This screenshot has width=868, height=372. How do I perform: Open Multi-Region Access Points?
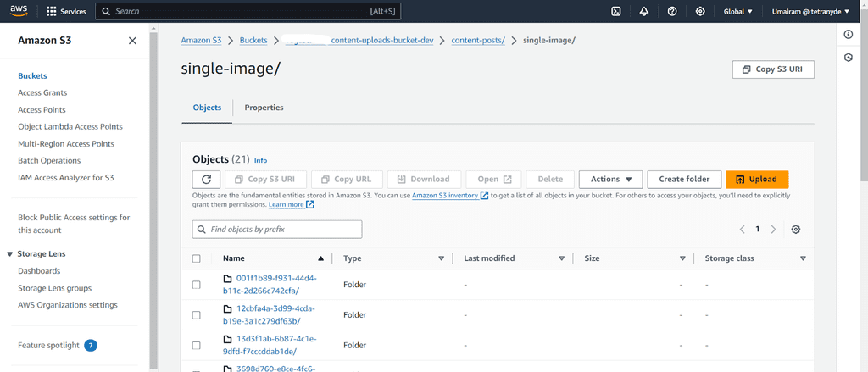coord(66,144)
